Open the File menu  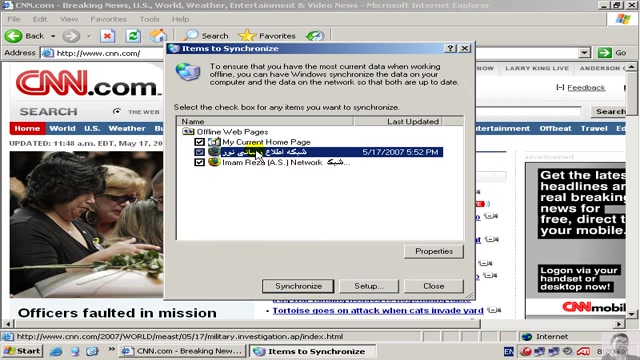13,19
